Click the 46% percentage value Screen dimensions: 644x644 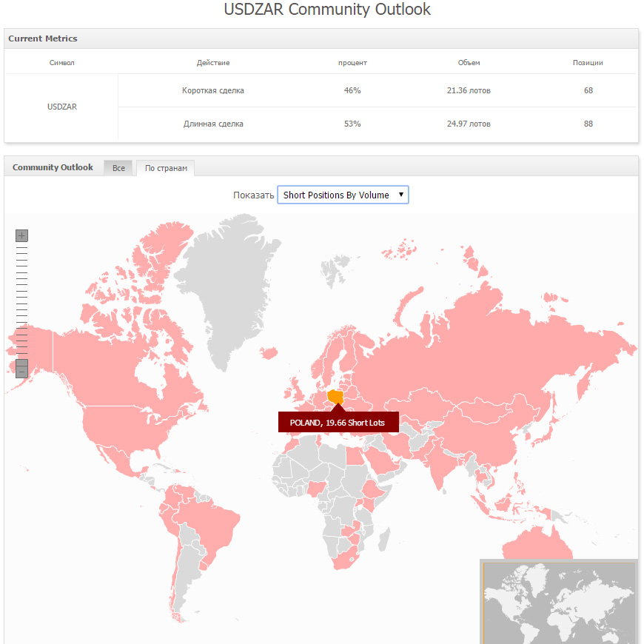[352, 90]
